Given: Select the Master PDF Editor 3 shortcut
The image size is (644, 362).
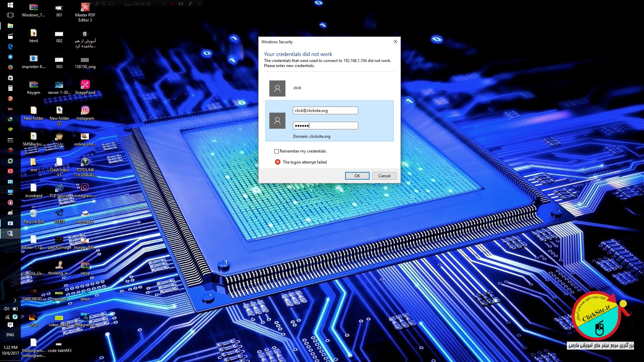Looking at the screenshot, I should click(x=85, y=12).
